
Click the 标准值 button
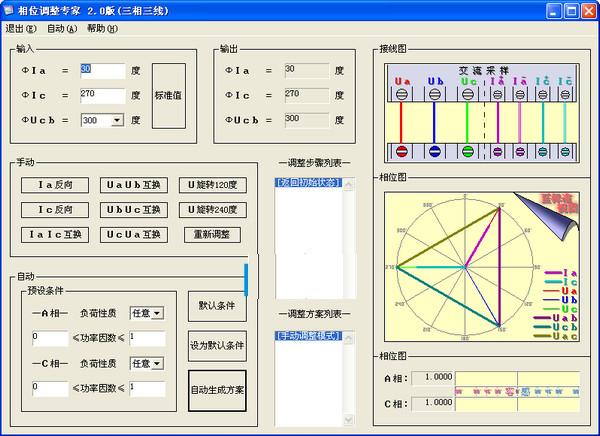tap(169, 96)
